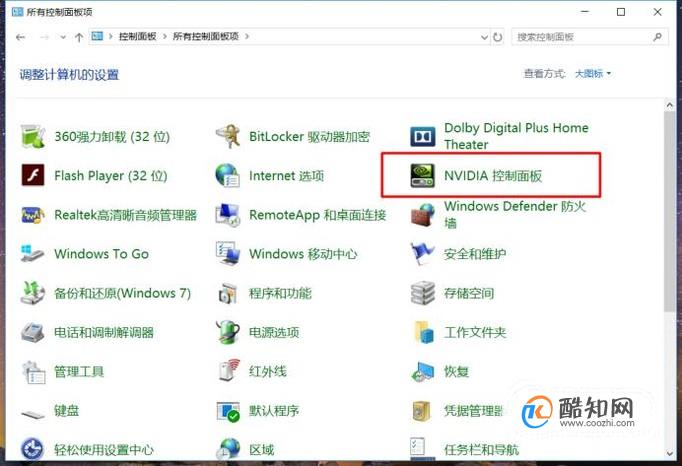Open the Windows Defender firewall icon
The height and width of the screenshot is (466, 682).
(423, 215)
